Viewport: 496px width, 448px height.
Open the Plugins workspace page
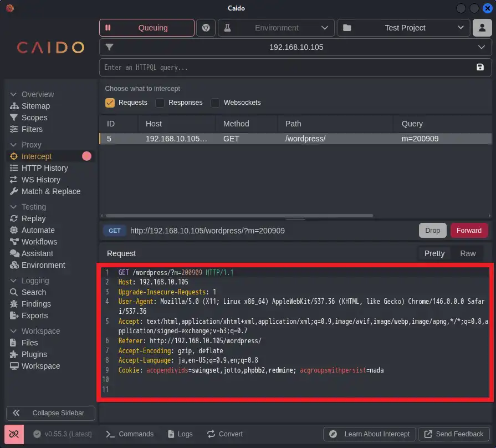(x=34, y=354)
